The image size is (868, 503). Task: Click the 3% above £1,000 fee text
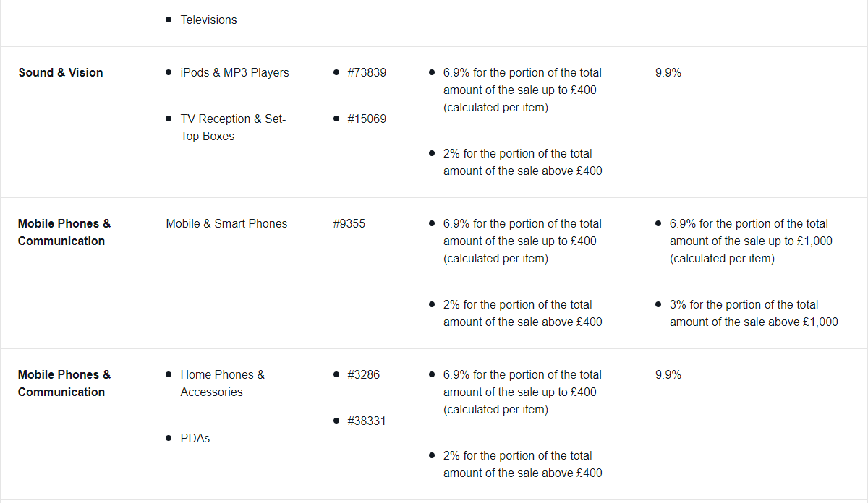(x=754, y=313)
